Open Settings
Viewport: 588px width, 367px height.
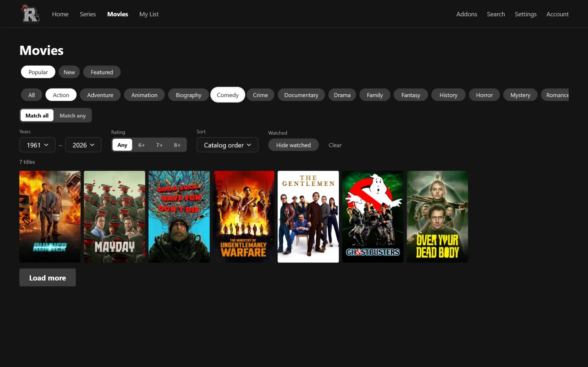[x=525, y=14]
